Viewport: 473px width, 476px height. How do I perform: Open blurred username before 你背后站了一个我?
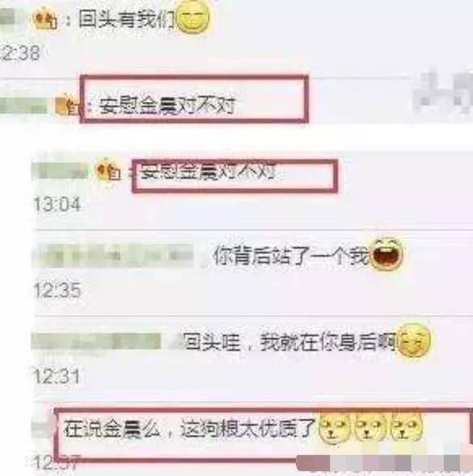pyautogui.click(x=112, y=256)
